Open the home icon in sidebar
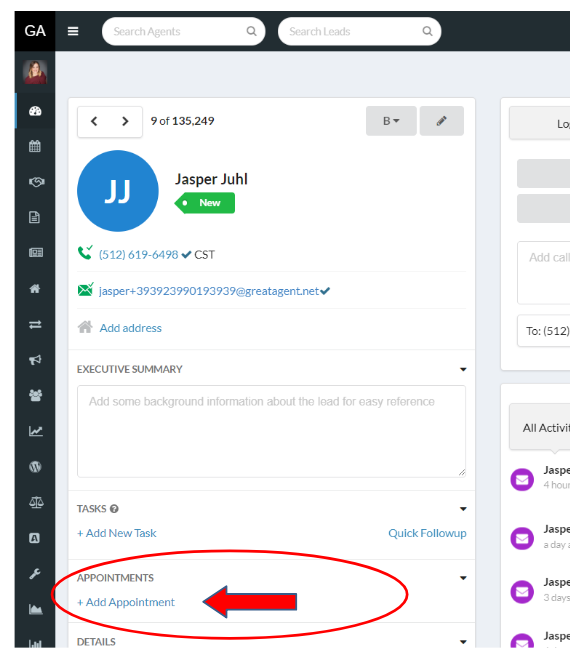Image resolution: width=570 pixels, height=657 pixels. pos(35,288)
